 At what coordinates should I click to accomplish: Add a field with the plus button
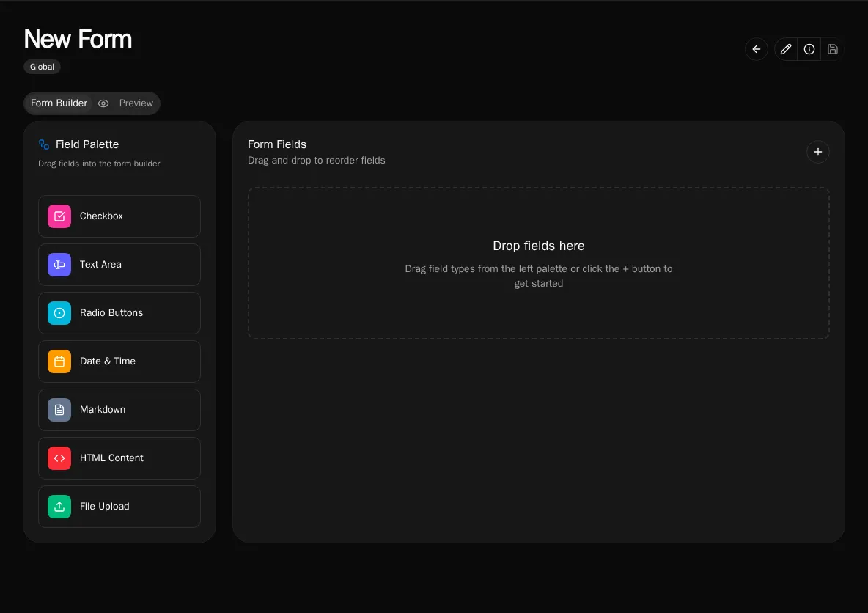point(817,152)
